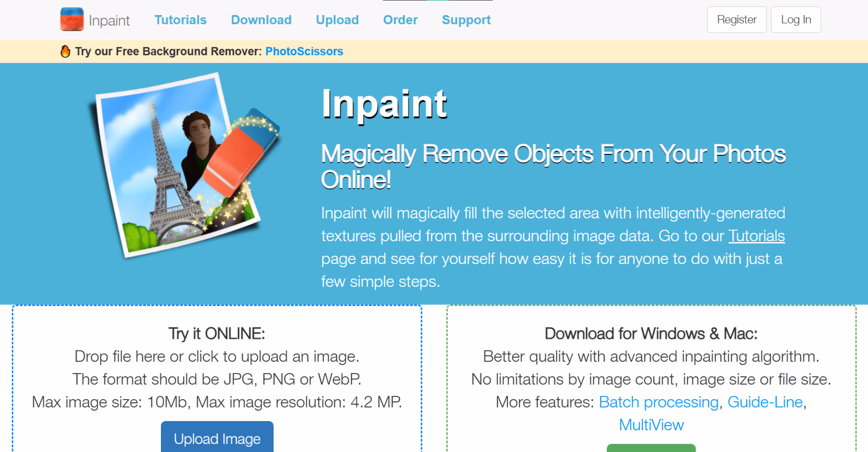Click the Register button
Screen dimensions: 868x452
coord(737,19)
